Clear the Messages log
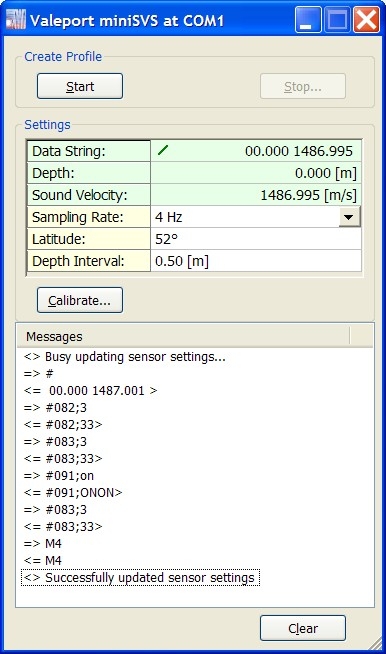This screenshot has width=386, height=654. (x=303, y=628)
